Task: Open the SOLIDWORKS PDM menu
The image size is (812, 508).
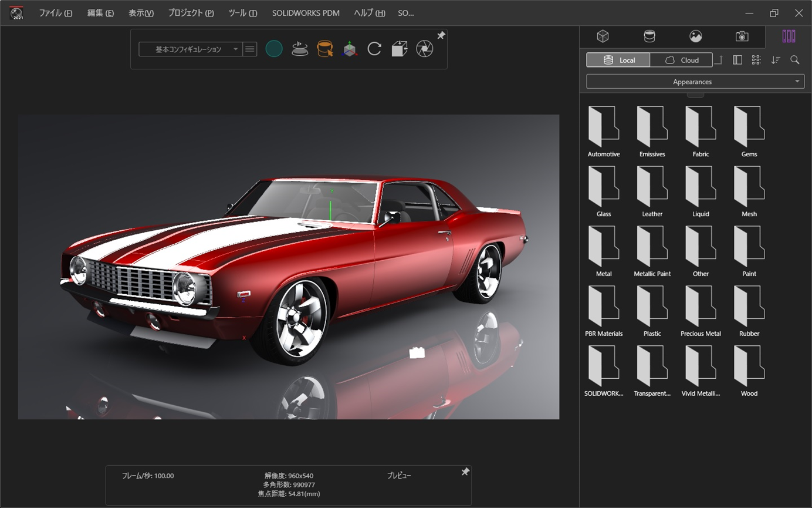Action: [306, 13]
